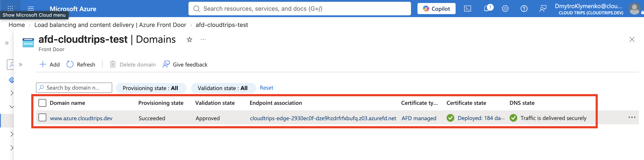Open account avatar menu
The width and height of the screenshot is (644, 160).
[634, 9]
